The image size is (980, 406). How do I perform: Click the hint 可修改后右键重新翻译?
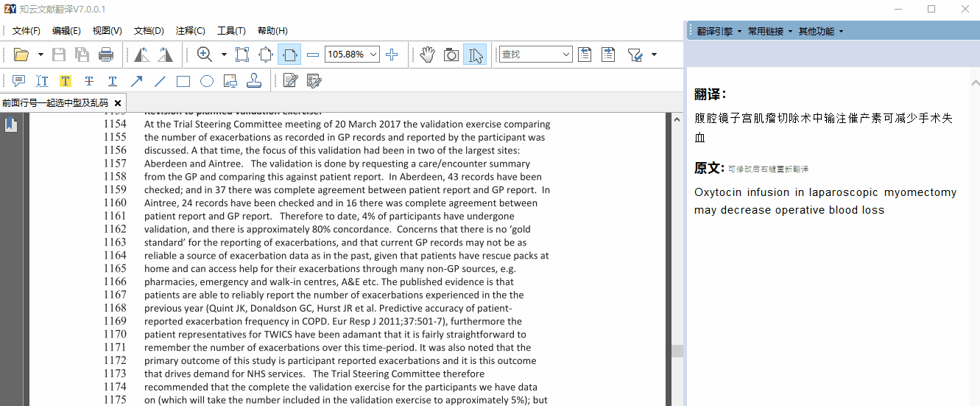[768, 169]
